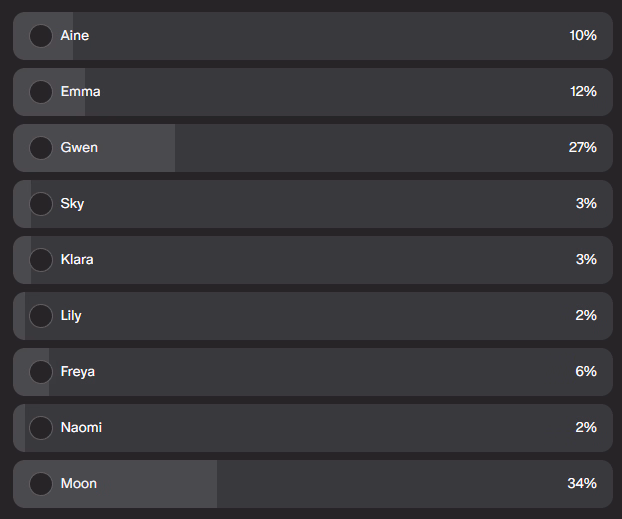
Task: Tick the radio circle beside Naomi
Action: point(41,428)
